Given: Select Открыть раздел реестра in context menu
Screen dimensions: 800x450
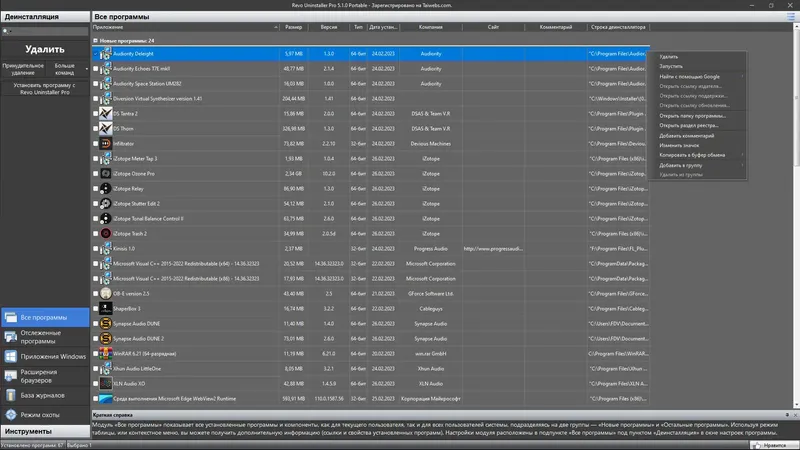Looking at the screenshot, I should (697, 126).
